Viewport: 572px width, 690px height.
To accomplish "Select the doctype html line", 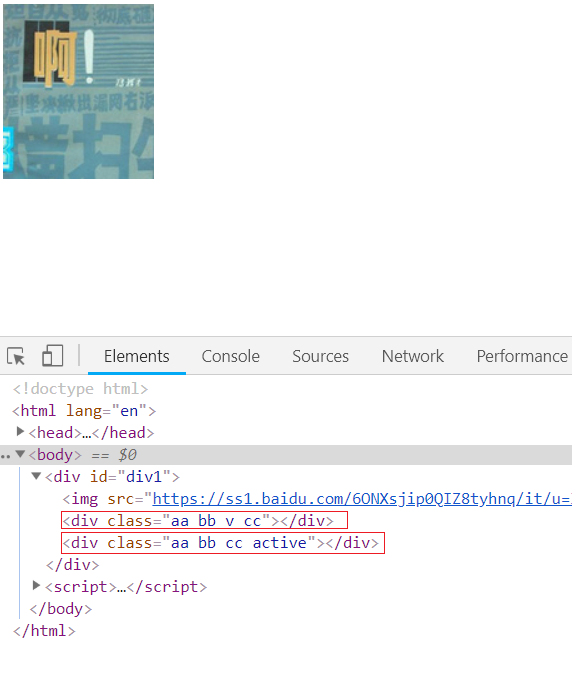I will tap(81, 389).
